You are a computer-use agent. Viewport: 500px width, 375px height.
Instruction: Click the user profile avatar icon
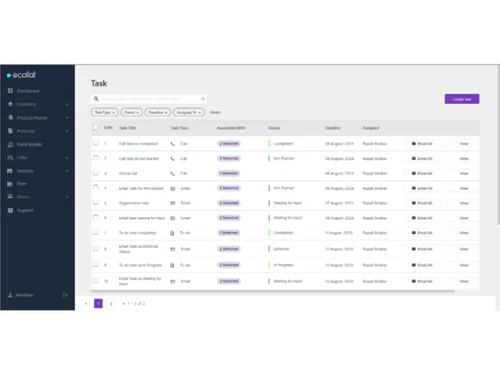10,295
